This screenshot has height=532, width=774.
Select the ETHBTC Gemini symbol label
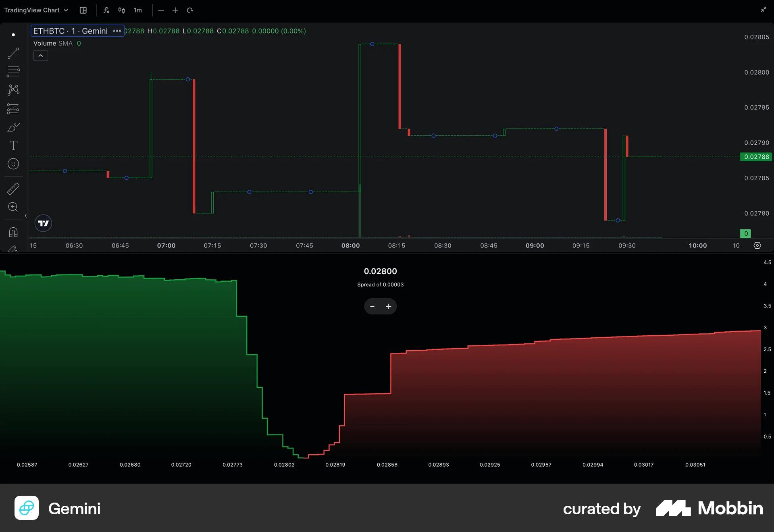click(71, 31)
